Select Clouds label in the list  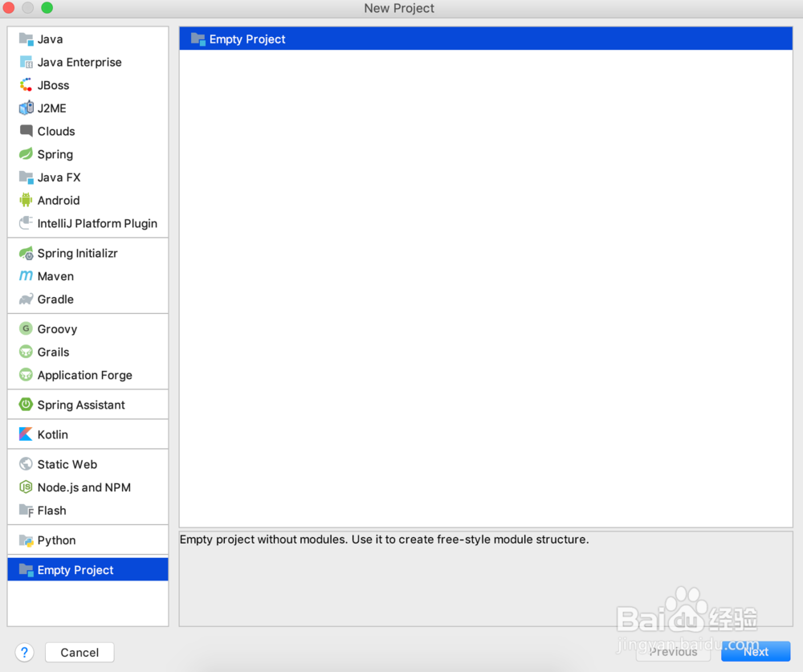pos(56,132)
